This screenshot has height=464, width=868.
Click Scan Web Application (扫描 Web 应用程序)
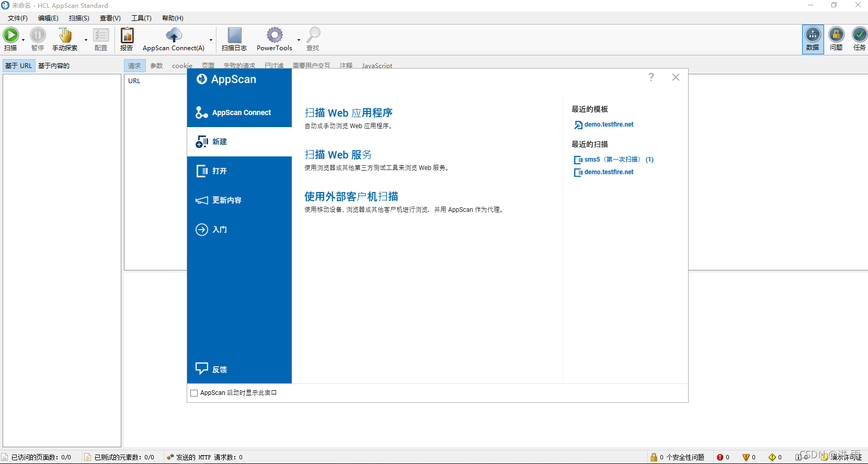coord(349,112)
